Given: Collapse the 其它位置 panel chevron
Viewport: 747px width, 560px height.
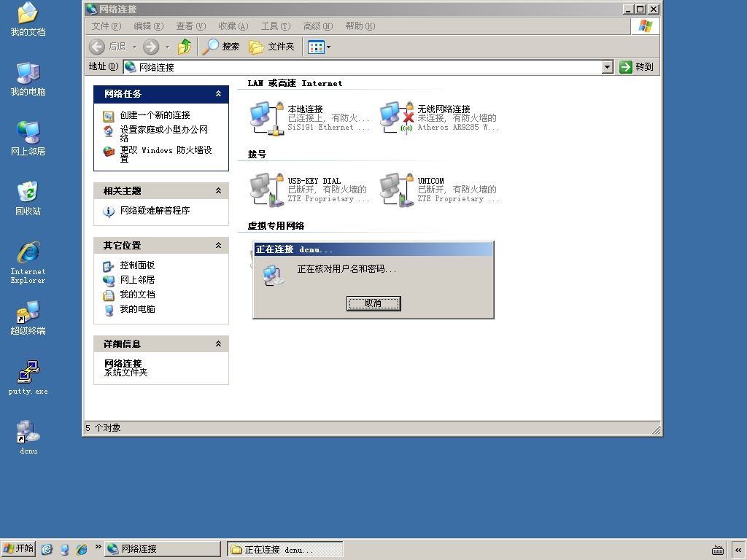Looking at the screenshot, I should [x=218, y=245].
